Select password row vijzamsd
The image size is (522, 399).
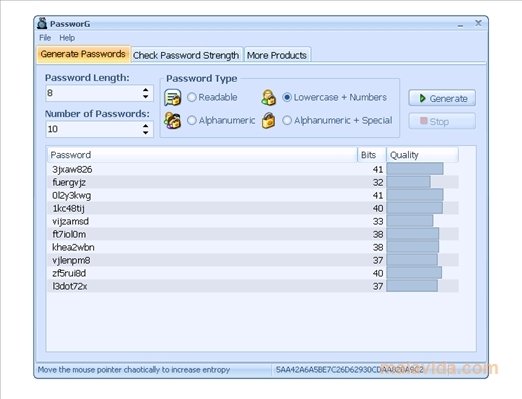pos(253,221)
